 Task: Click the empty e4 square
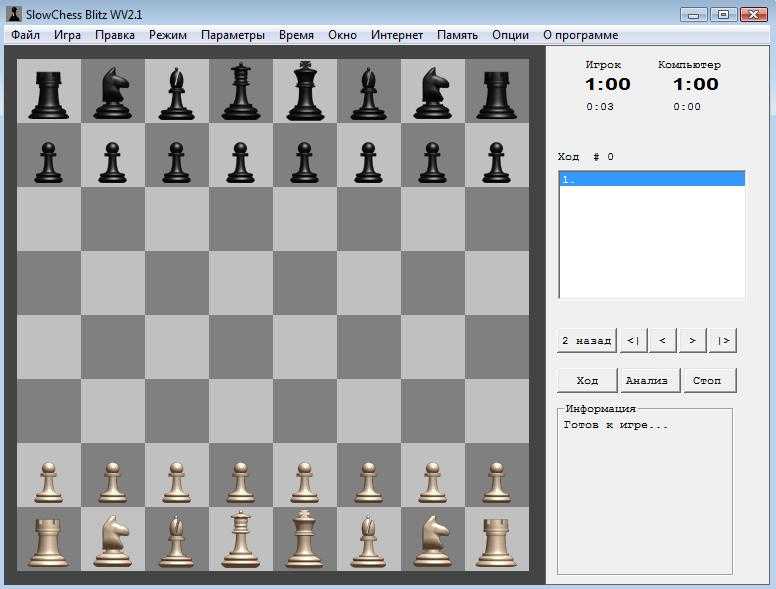click(x=304, y=347)
